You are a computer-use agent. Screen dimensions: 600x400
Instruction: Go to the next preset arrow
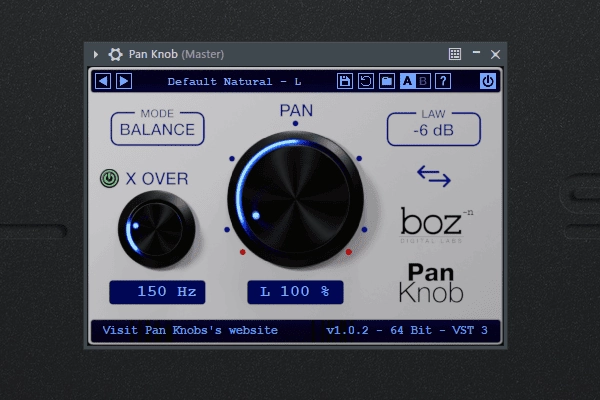point(124,81)
